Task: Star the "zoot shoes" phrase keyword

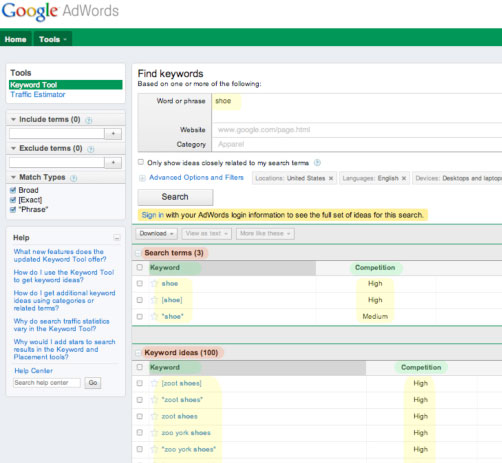Action: pyautogui.click(x=154, y=400)
